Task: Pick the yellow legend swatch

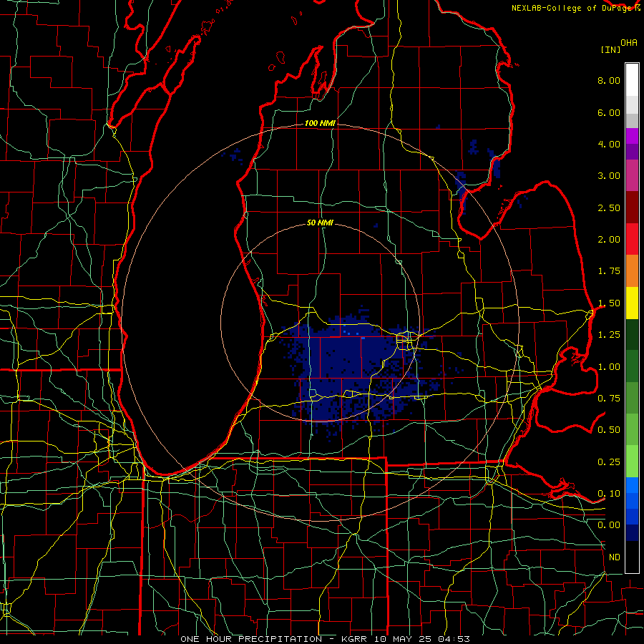Action: (x=632, y=303)
